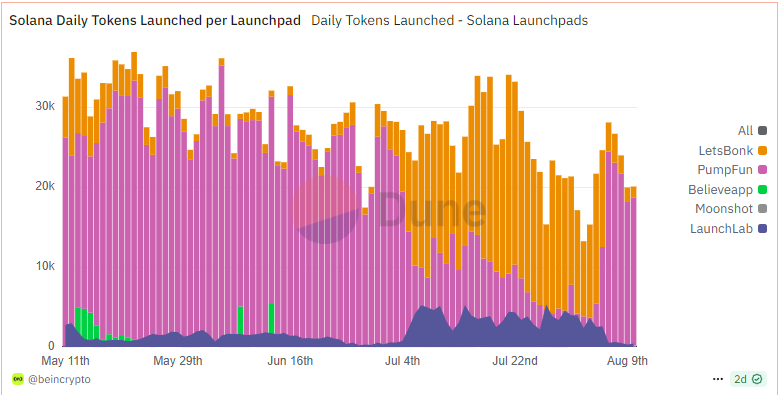779x395 pixels.
Task: Toggle the LetsBonk orange legend dot
Action: (763, 151)
